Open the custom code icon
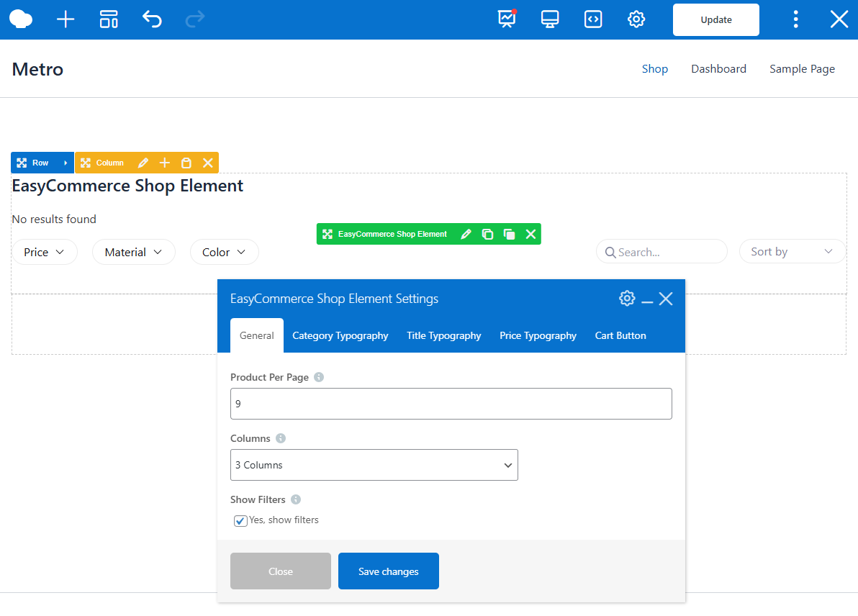 click(593, 19)
